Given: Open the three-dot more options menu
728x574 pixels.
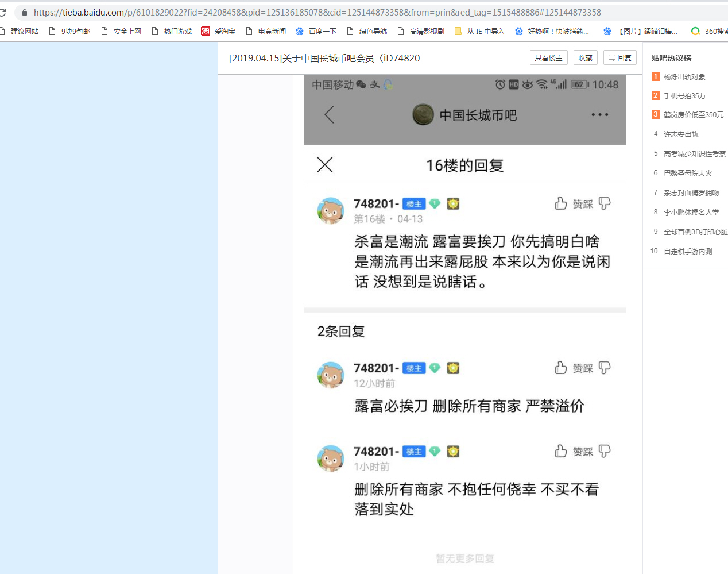Looking at the screenshot, I should point(599,115).
